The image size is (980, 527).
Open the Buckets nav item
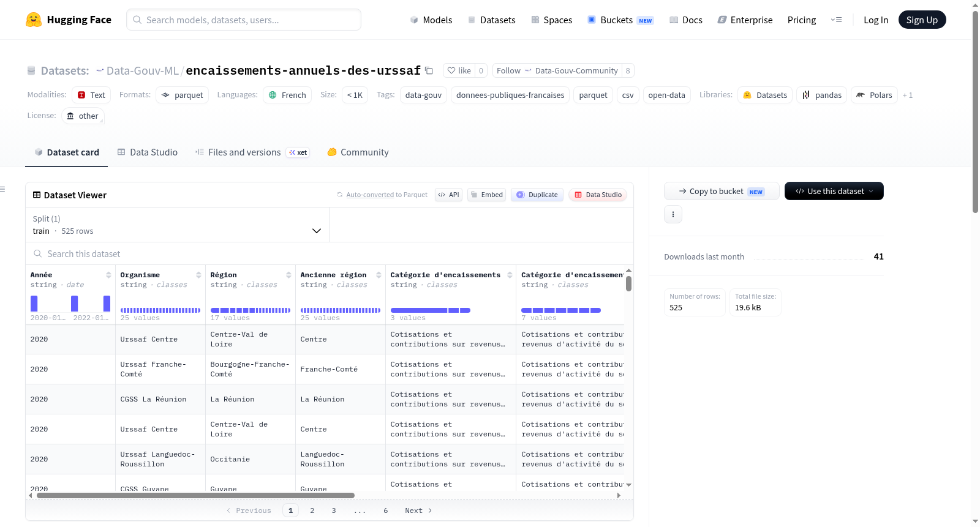click(x=620, y=20)
